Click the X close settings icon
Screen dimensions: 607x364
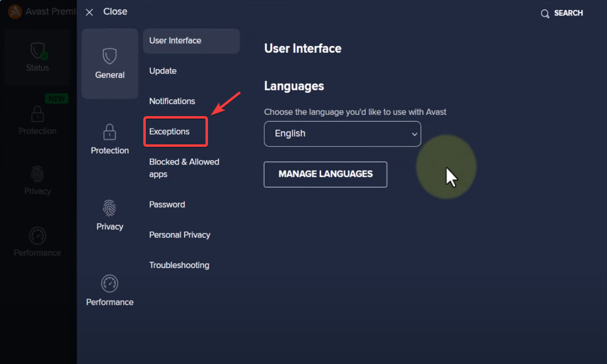point(89,12)
